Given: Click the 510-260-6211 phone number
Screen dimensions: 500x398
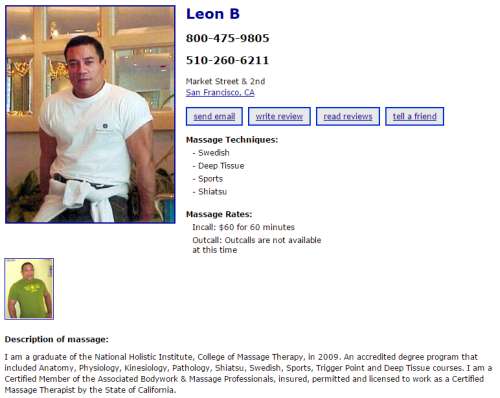Looking at the screenshot, I should [x=227, y=60].
